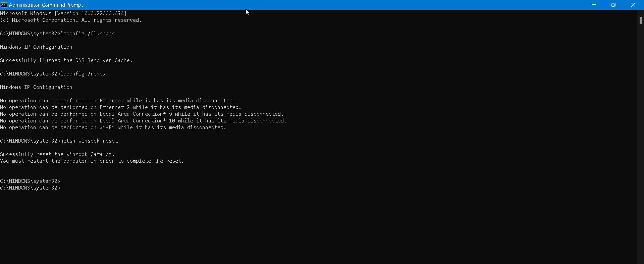Click the Ethernet 2 media disconnected line
This screenshot has width=644, height=264.
coord(121,107)
